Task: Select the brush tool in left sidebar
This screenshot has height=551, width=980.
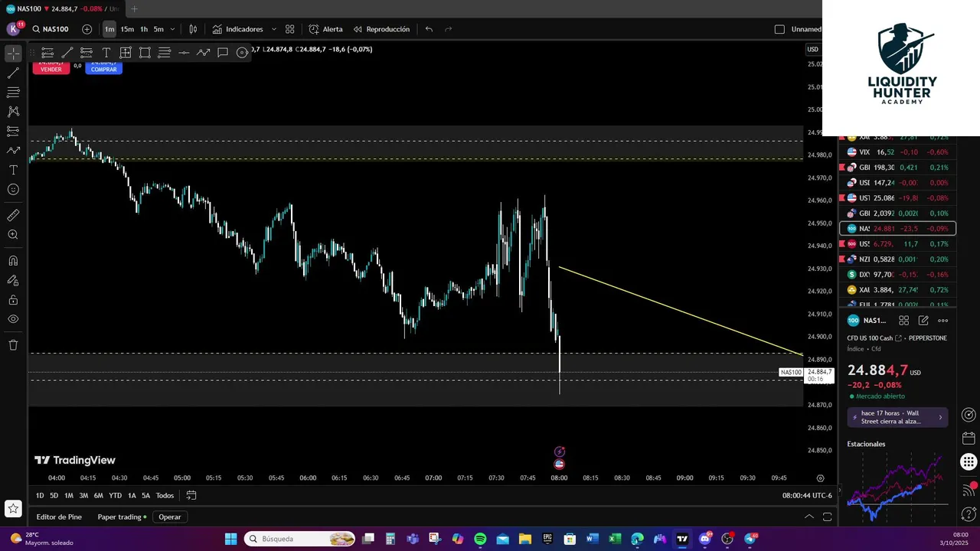Action: (x=13, y=151)
